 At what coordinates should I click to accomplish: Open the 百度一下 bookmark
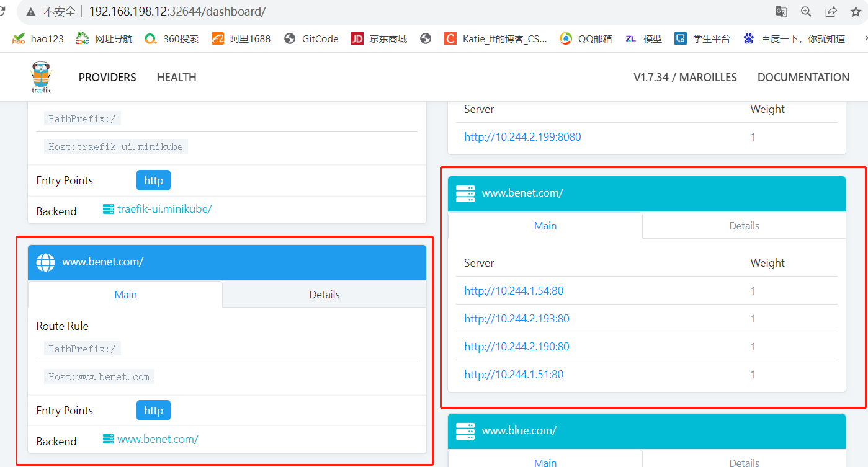click(x=794, y=38)
